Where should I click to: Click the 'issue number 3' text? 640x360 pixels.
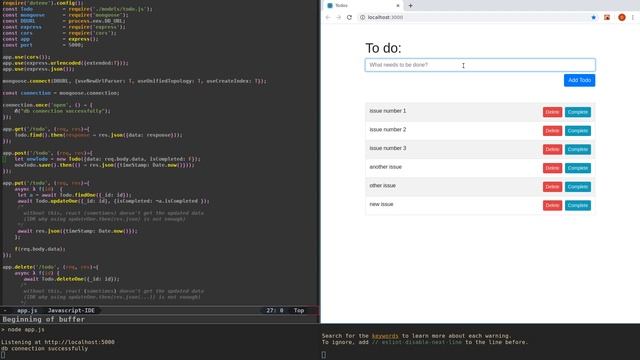pos(388,148)
